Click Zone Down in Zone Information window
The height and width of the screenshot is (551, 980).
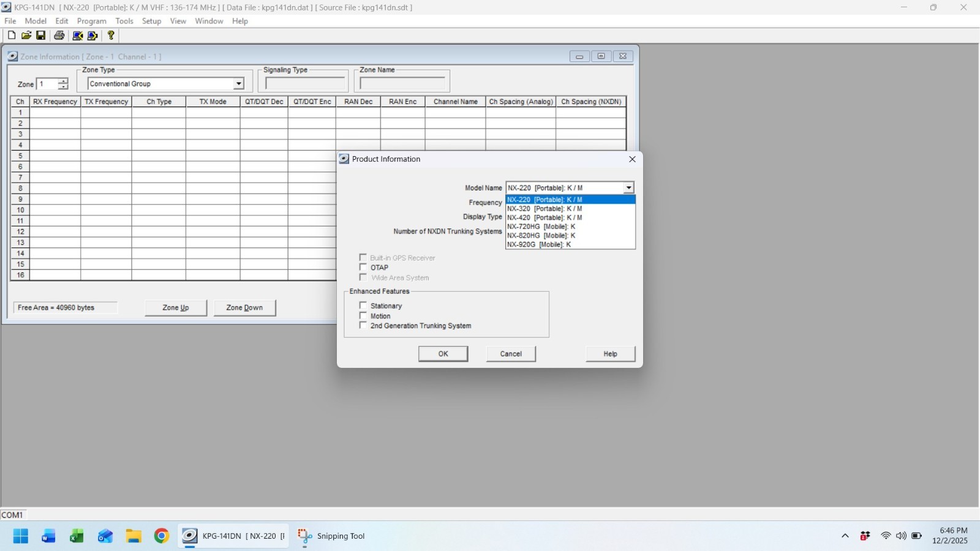[x=244, y=308]
